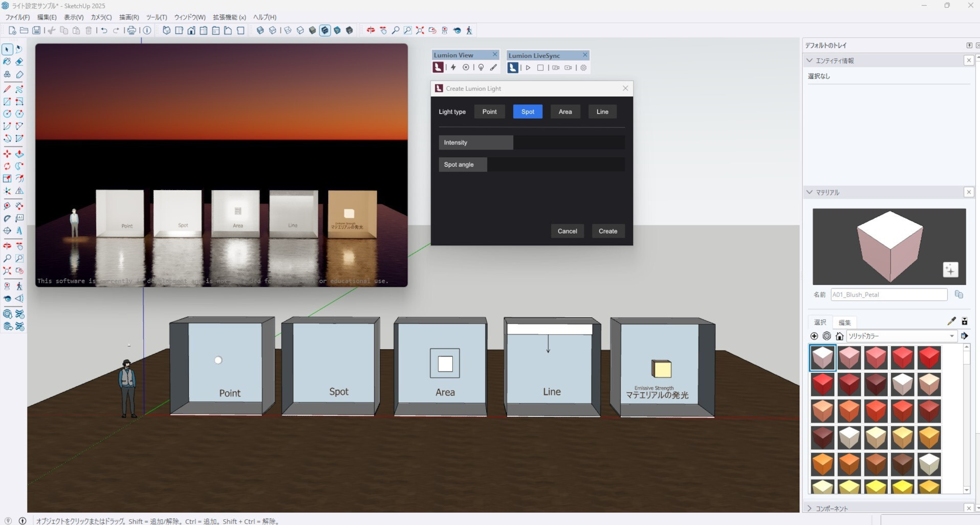The height and width of the screenshot is (525, 980).
Task: Select the Paint Bucket tool
Action: (x=7, y=62)
